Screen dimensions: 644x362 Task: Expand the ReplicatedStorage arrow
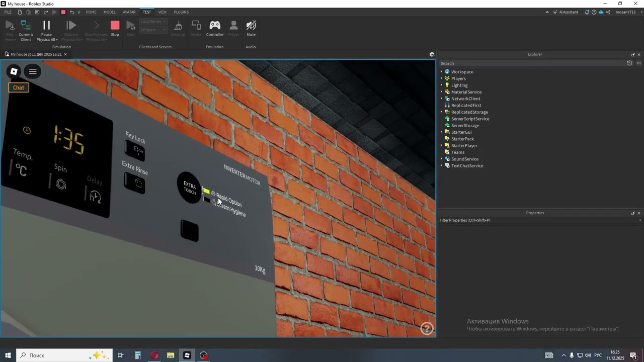[441, 112]
